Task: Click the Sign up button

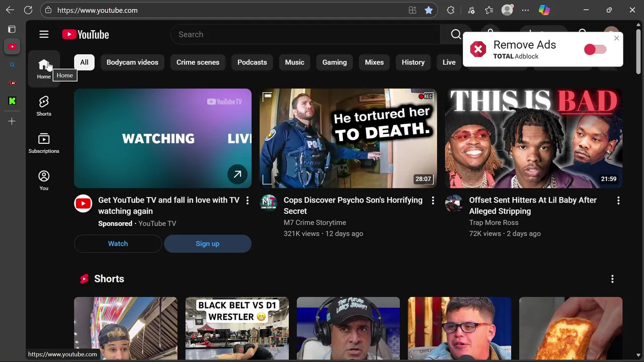Action: 207,243
